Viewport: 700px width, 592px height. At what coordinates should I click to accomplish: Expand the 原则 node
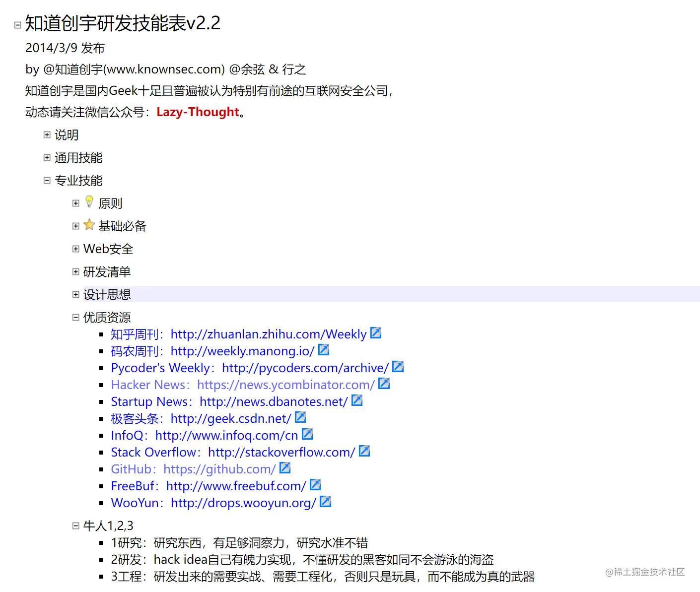[x=76, y=203]
